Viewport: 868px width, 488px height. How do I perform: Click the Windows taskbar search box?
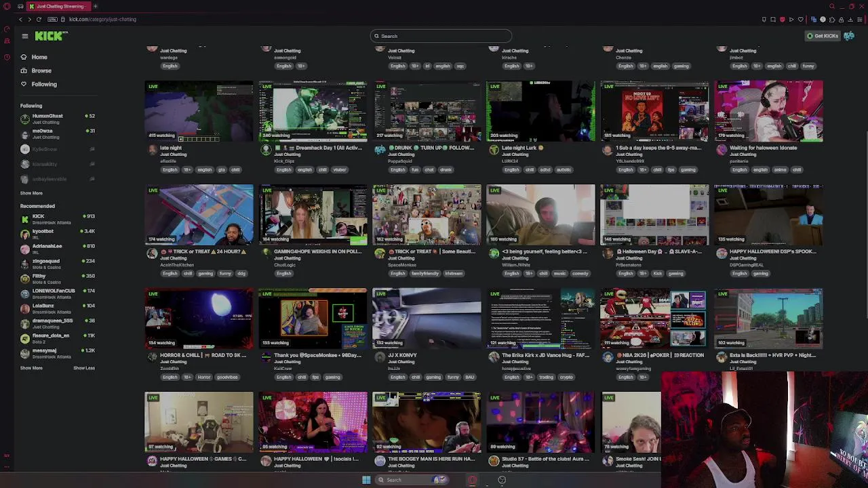click(x=412, y=480)
